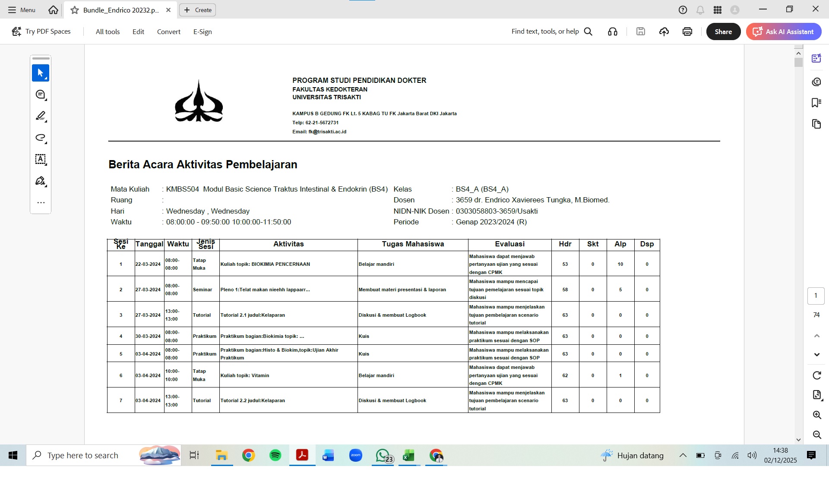Screen dimensions: 829x504
Task: Click the vertical scrollbar thumb
Action: click(798, 62)
